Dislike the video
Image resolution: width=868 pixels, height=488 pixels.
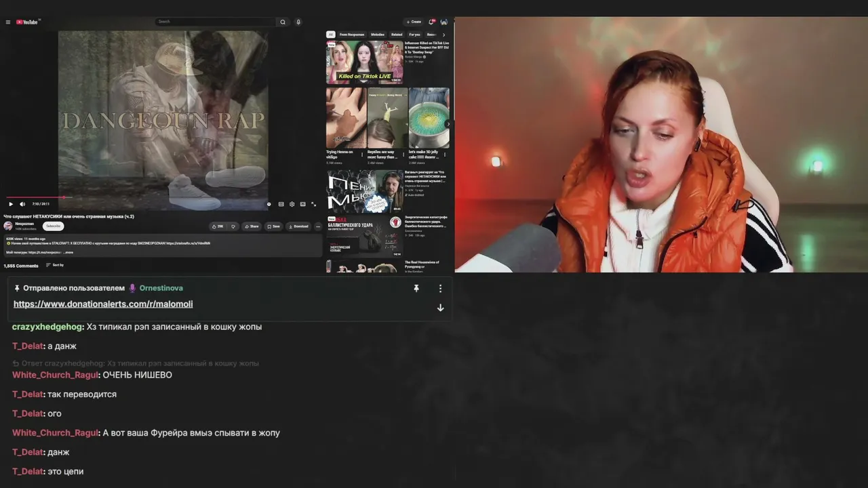[233, 226]
